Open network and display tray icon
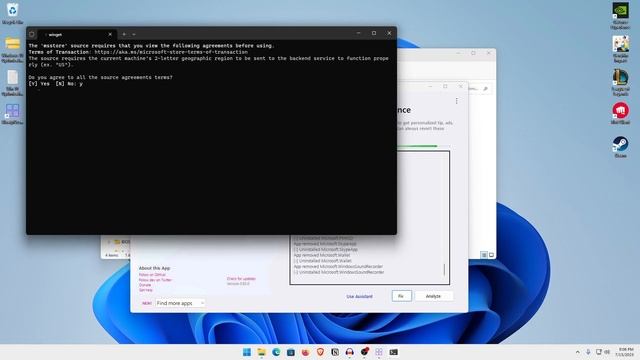 point(598,352)
